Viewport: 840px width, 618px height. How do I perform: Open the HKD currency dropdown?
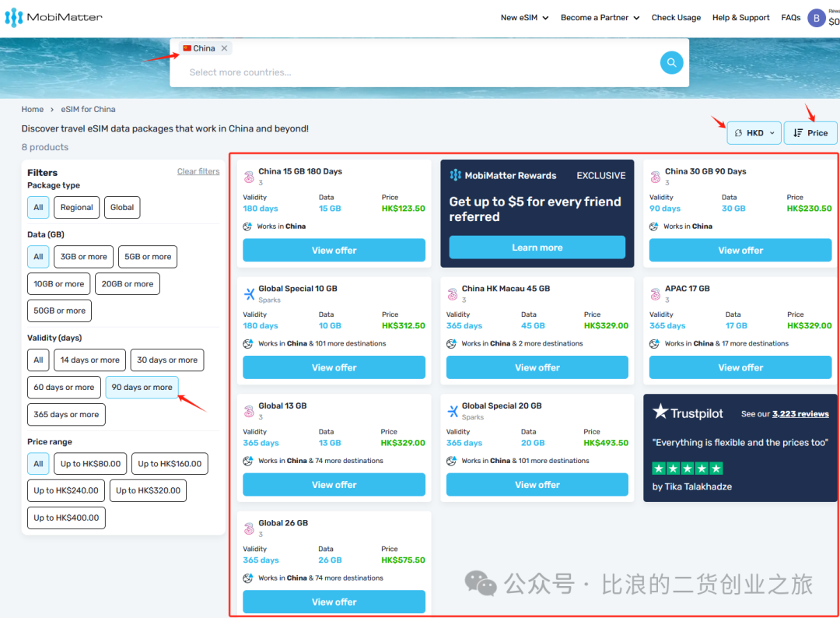click(x=754, y=133)
